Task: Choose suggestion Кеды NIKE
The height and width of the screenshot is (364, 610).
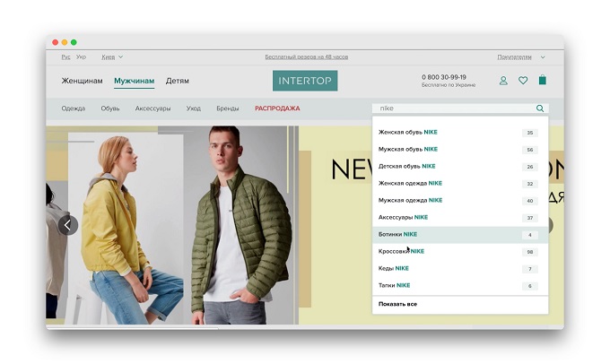Action: (x=460, y=269)
